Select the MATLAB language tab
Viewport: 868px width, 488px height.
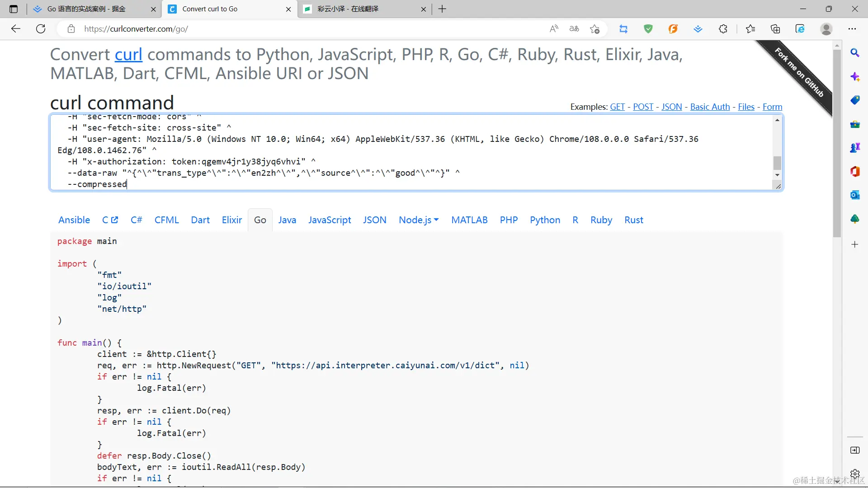tap(469, 220)
